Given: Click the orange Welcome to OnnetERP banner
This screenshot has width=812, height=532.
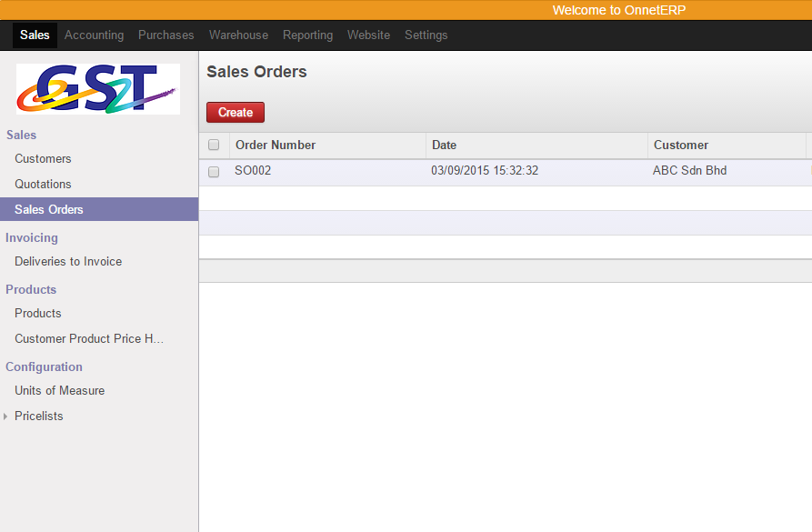Looking at the screenshot, I should pos(618,9).
